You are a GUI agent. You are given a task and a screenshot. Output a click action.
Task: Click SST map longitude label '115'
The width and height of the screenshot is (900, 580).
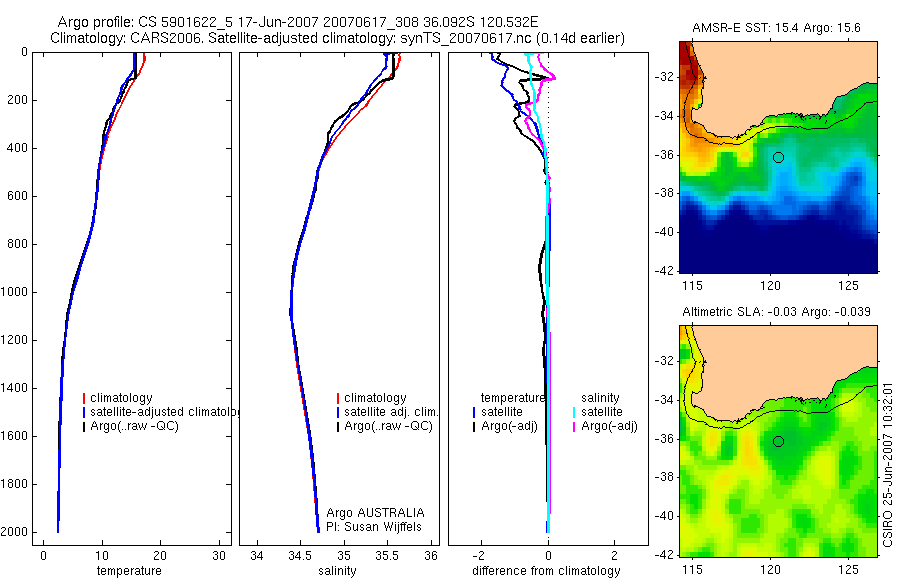pos(693,286)
